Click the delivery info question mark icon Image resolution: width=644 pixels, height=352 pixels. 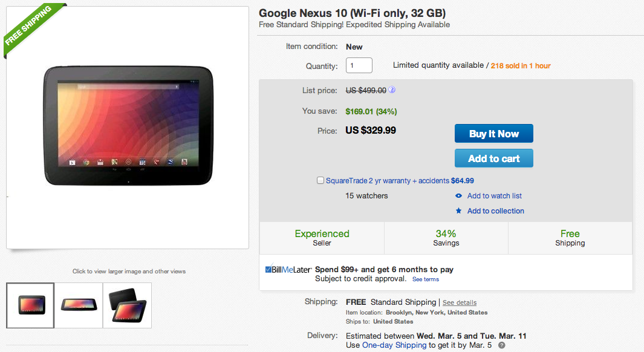(x=501, y=345)
